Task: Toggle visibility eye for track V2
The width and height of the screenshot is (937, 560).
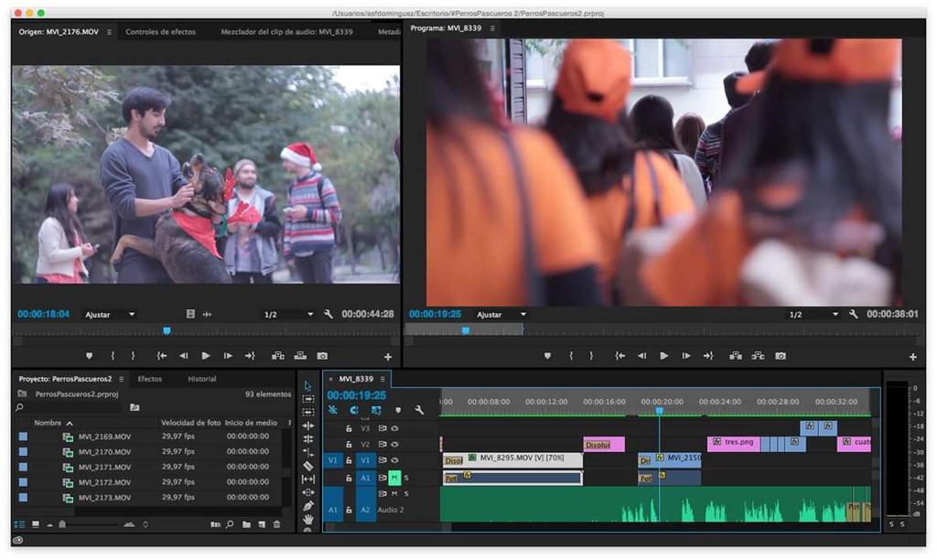Action: 394,445
